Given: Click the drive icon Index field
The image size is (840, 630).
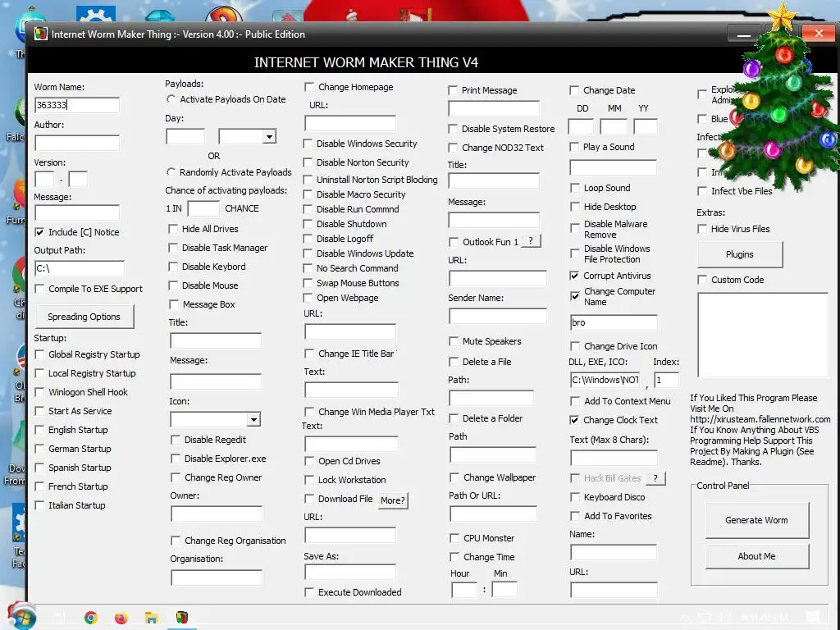Looking at the screenshot, I should click(666, 380).
